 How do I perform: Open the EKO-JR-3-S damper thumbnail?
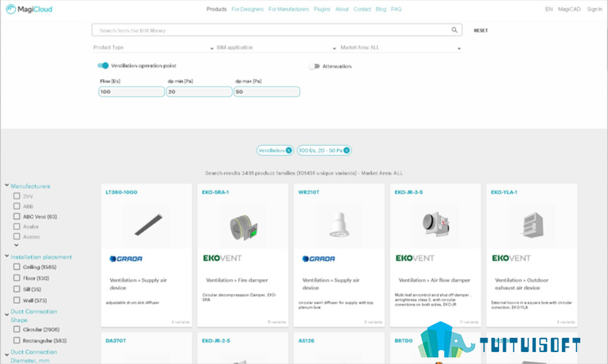pos(436,225)
